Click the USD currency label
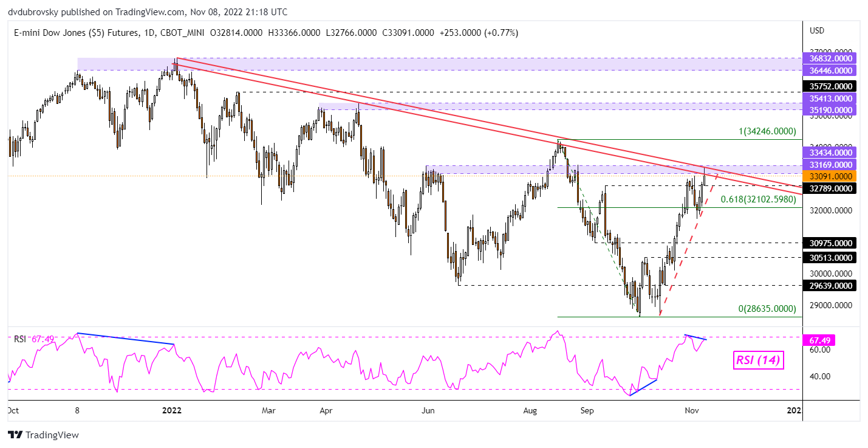Viewport: 868px width, 448px height. (x=818, y=30)
